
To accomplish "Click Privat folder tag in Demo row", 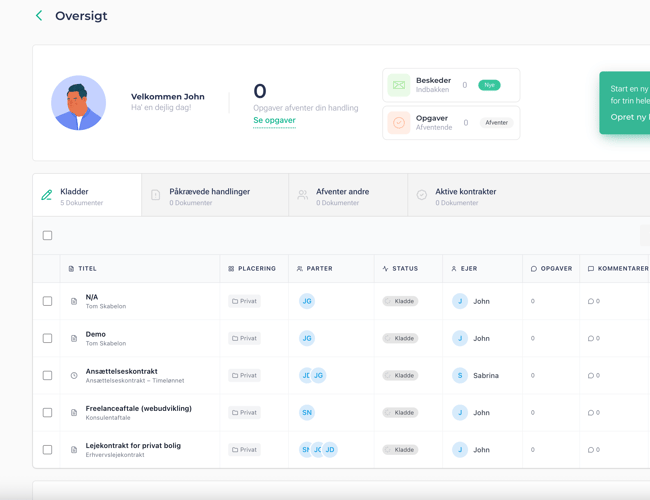I will (x=244, y=338).
